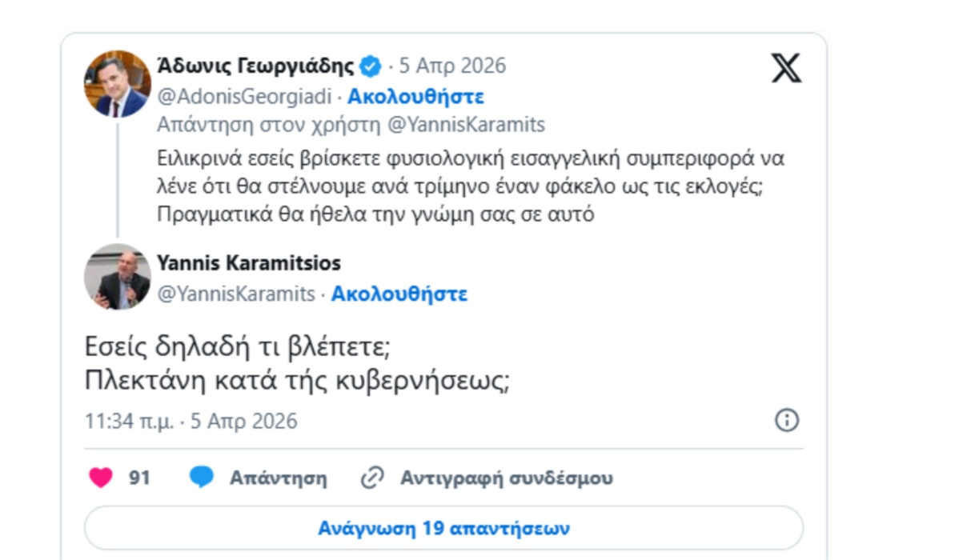Follow @AdonisGeorgiadi via Ακολουθήστε link

(415, 97)
